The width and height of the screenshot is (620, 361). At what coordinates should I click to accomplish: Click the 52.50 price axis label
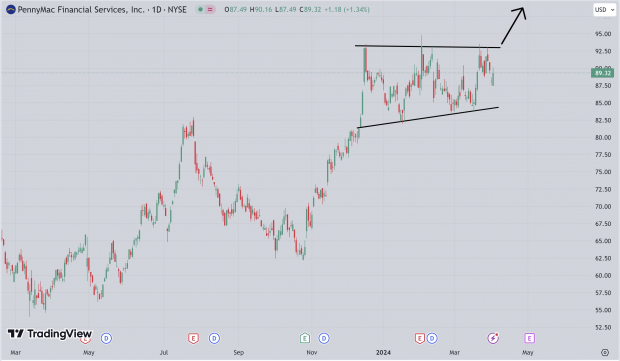point(603,327)
